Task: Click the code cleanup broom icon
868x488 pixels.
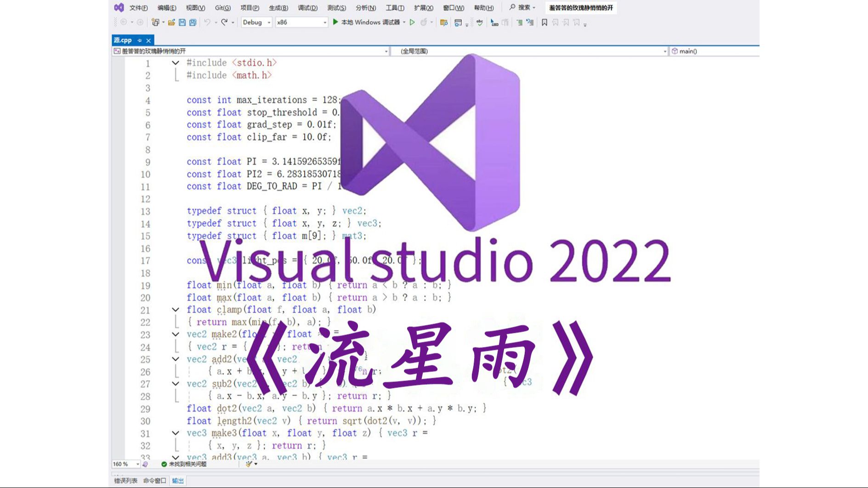Action: click(x=249, y=464)
